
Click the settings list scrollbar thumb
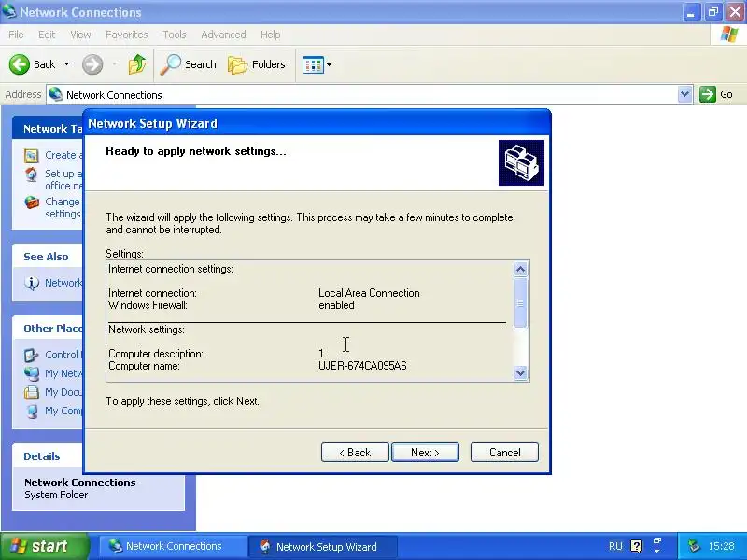pyautogui.click(x=520, y=302)
